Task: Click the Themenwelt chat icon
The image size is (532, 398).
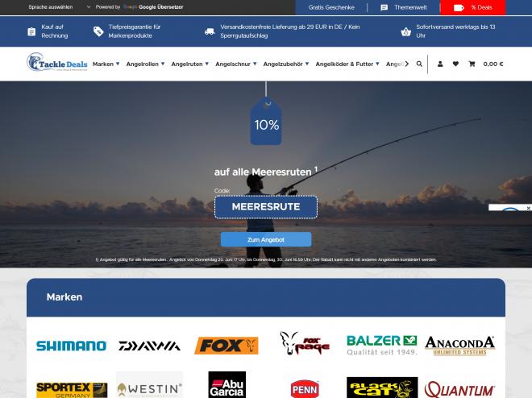Action: [x=384, y=7]
